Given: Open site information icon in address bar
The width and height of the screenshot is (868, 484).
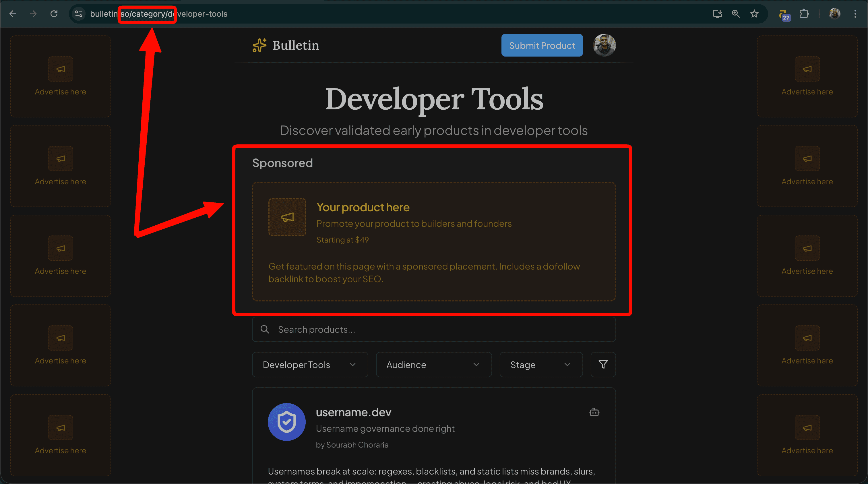Looking at the screenshot, I should point(79,14).
